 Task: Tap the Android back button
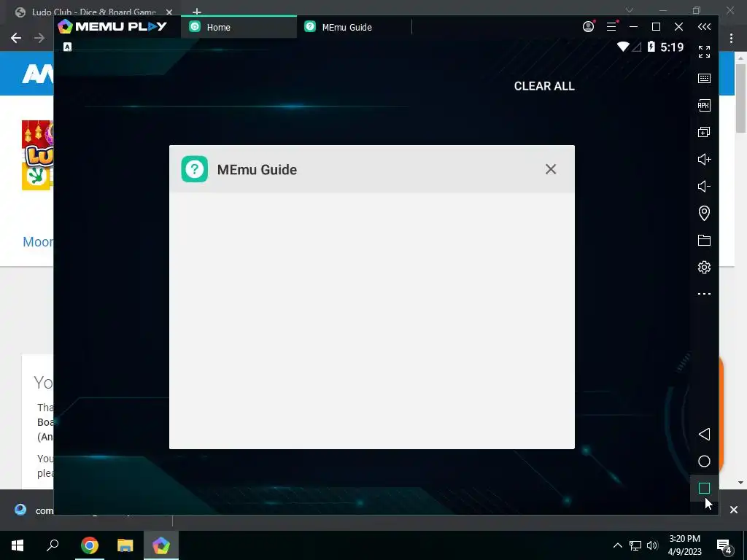point(704,435)
